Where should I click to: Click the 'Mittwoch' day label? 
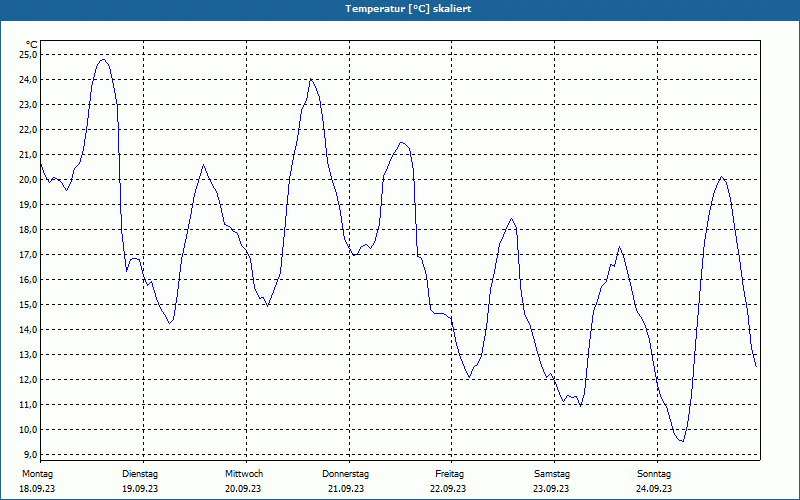(x=244, y=474)
